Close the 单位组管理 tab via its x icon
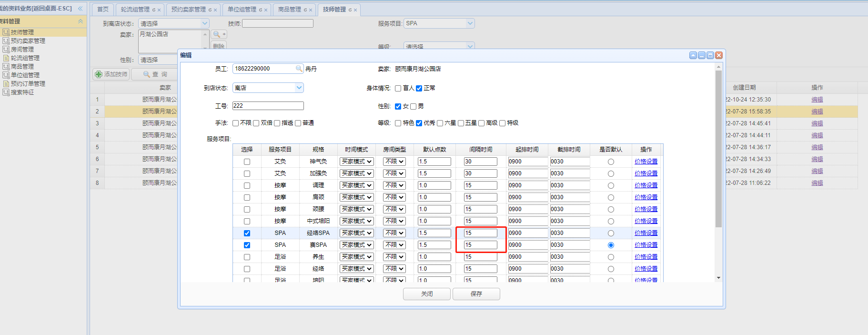 266,10
